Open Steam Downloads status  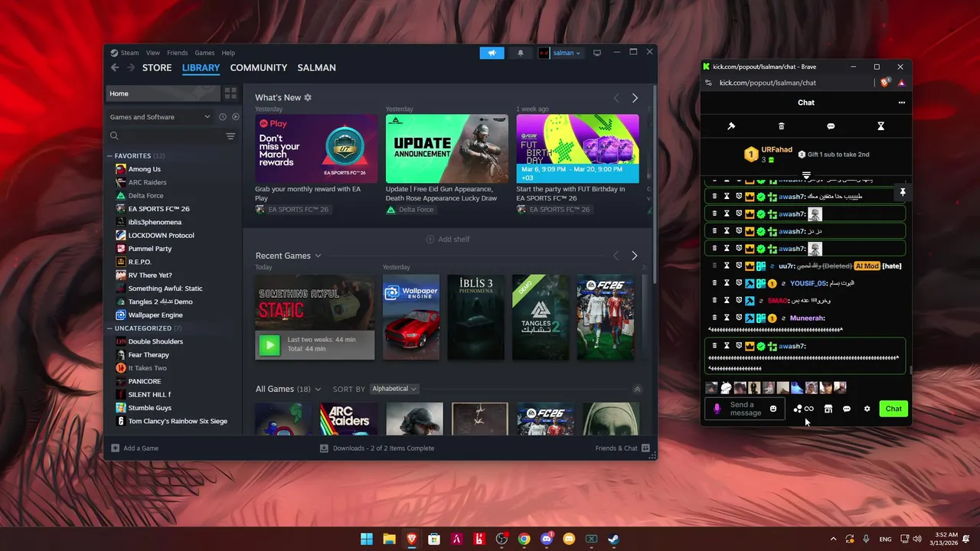[x=377, y=448]
